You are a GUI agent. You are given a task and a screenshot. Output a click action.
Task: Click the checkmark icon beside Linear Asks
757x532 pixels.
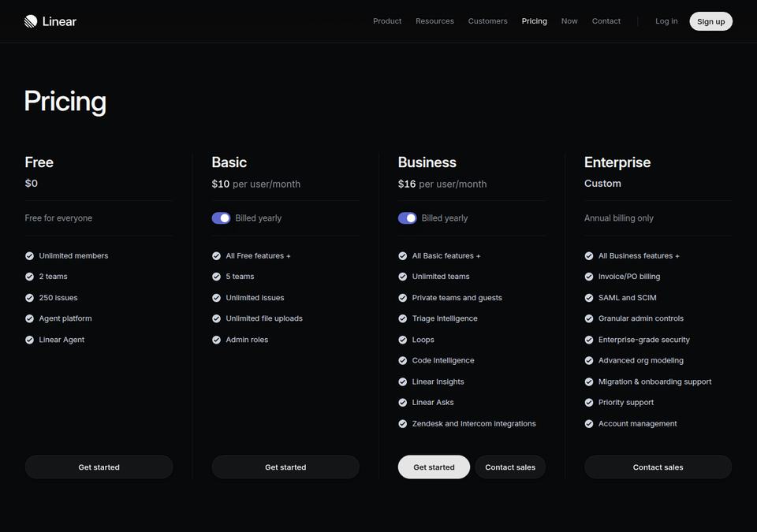click(403, 403)
